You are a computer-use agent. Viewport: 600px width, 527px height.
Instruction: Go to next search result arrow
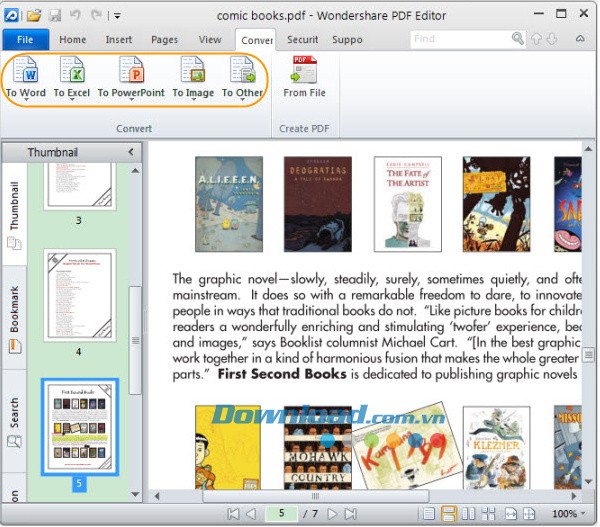[552, 39]
